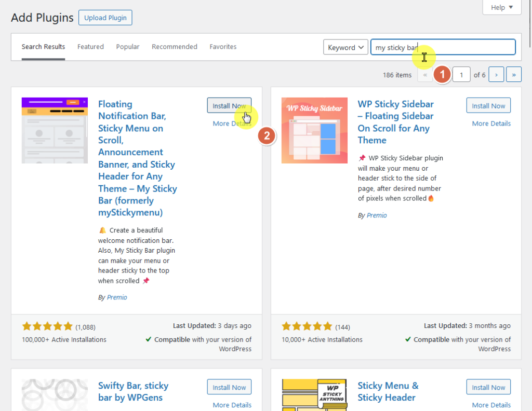
Task: Click the WP Sticky Sidebar thumbnail image
Action: coord(314,130)
